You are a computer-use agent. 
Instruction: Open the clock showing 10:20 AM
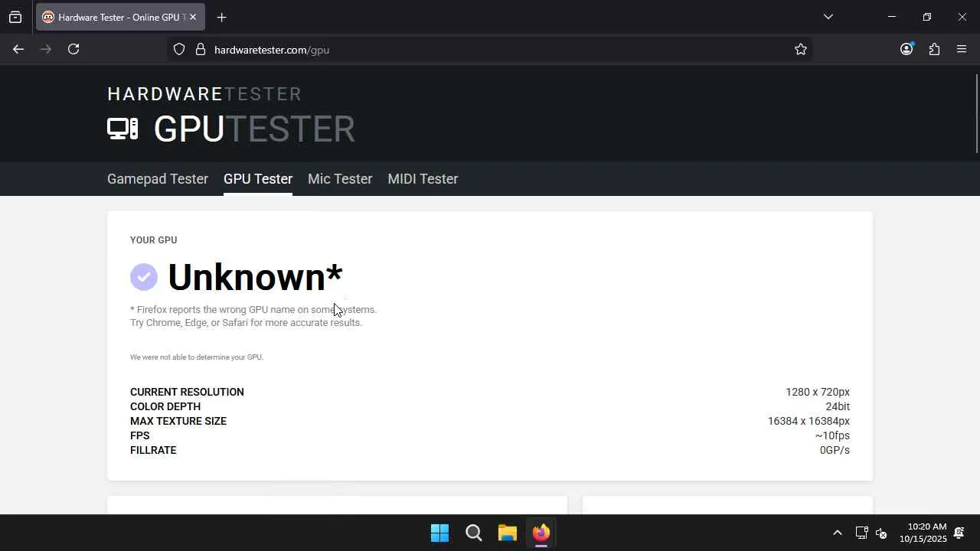[x=923, y=533]
